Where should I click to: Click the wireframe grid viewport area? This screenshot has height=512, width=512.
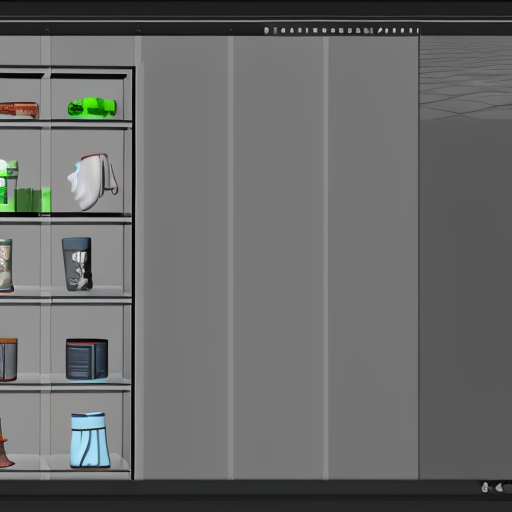click(466, 78)
